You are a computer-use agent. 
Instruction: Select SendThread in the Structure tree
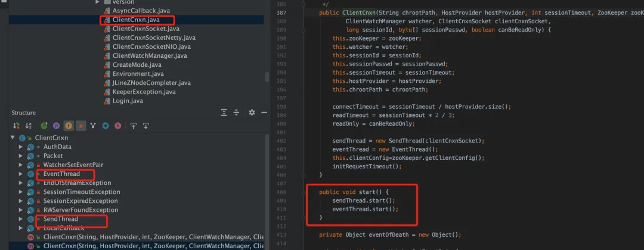pyautogui.click(x=60, y=219)
